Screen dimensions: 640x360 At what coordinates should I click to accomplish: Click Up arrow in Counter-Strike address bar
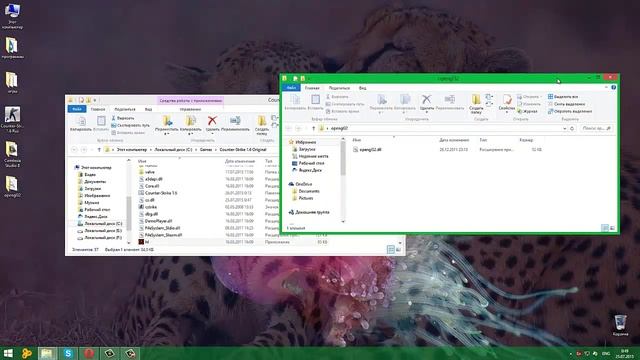pos(99,150)
